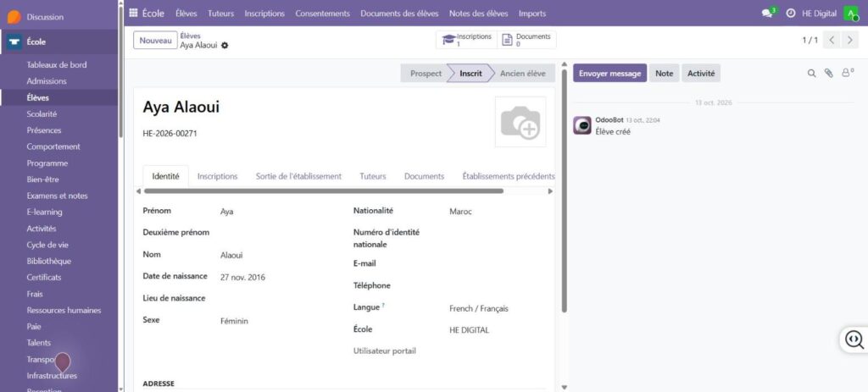
Task: Open Bibliothèque in sidebar
Action: [x=48, y=261]
